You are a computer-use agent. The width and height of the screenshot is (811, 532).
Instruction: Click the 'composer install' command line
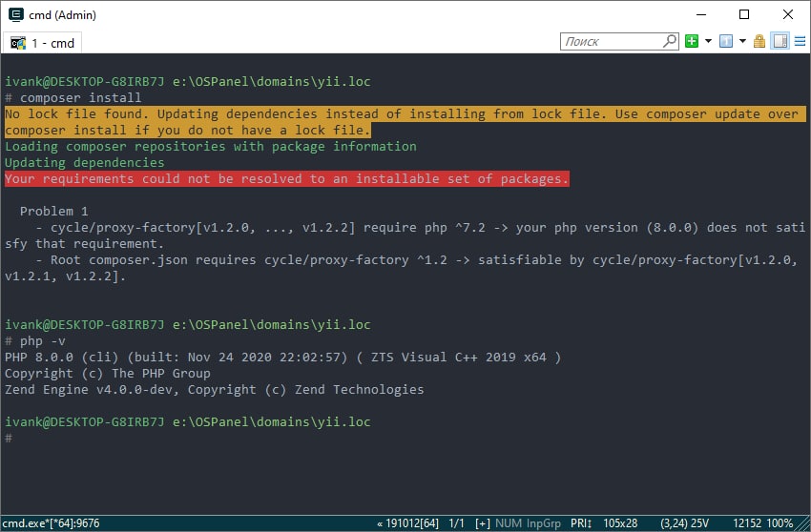[73, 97]
